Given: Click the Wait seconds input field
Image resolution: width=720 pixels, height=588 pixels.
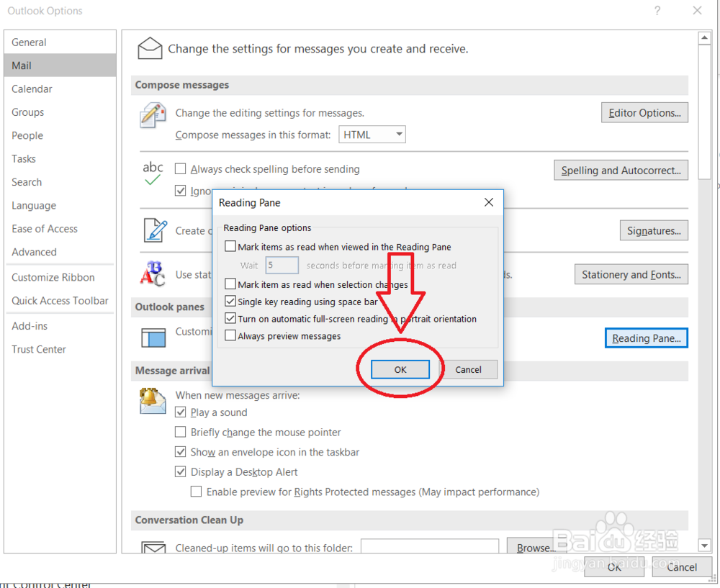Looking at the screenshot, I should coord(282,266).
